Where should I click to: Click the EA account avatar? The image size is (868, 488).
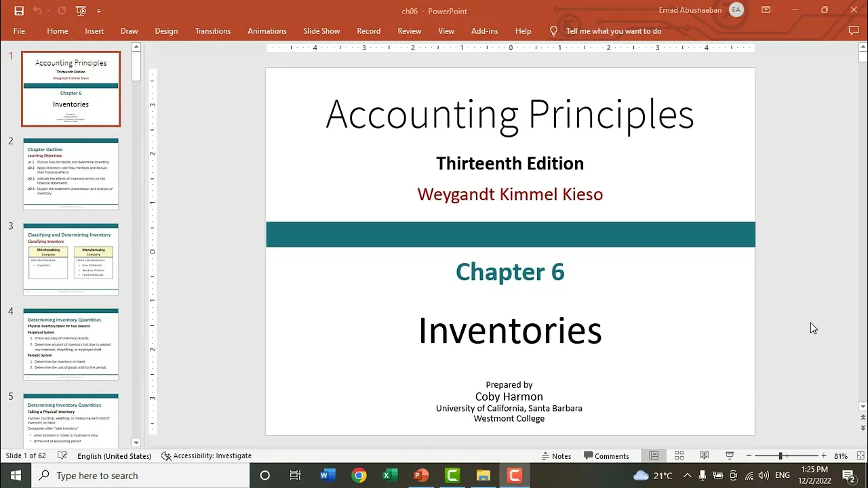coord(736,10)
